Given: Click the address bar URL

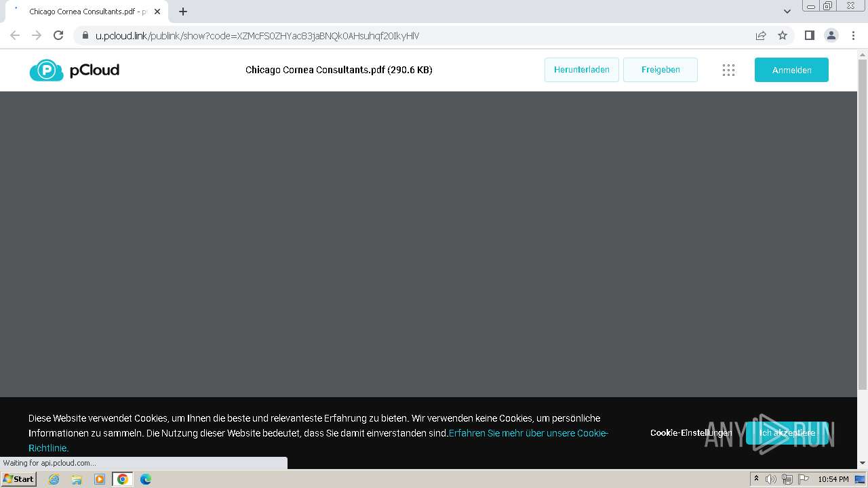Looking at the screenshot, I should [x=258, y=36].
